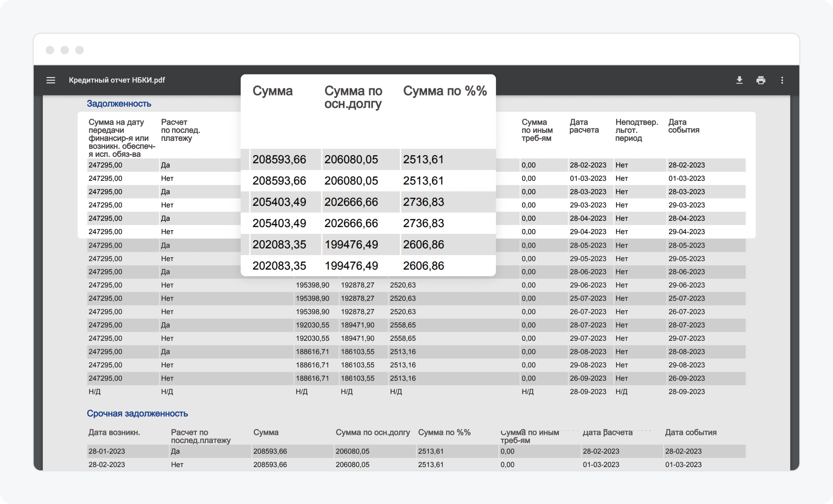Select value 2736,83 in the shaded zoomed row

[423, 202]
